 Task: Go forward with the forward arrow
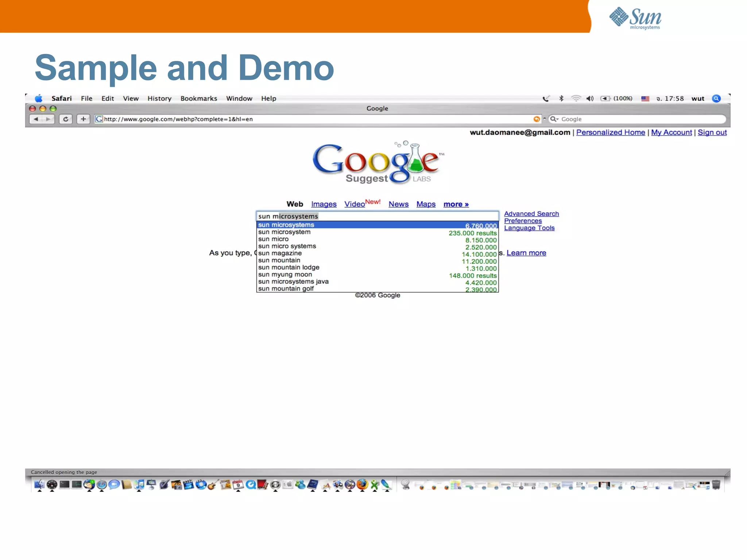click(x=48, y=119)
